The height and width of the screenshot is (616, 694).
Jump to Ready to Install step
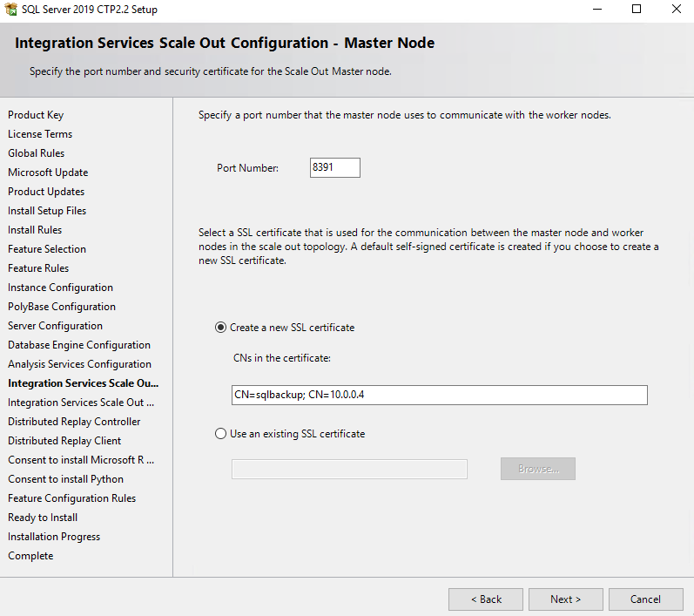[x=43, y=518]
